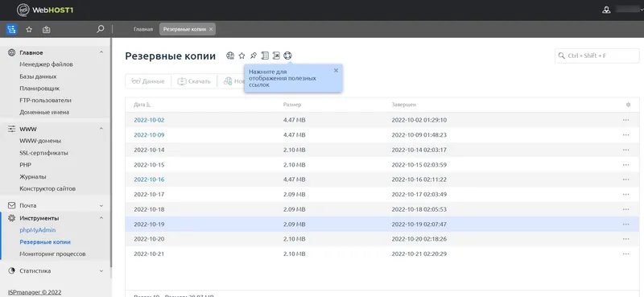The image size is (644, 297).
Task: Open row menu for 2022-10-15
Action: tap(625, 165)
